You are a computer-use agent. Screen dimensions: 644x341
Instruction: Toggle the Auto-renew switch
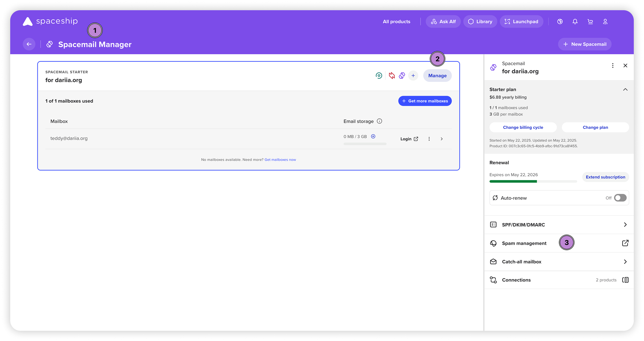click(x=620, y=198)
